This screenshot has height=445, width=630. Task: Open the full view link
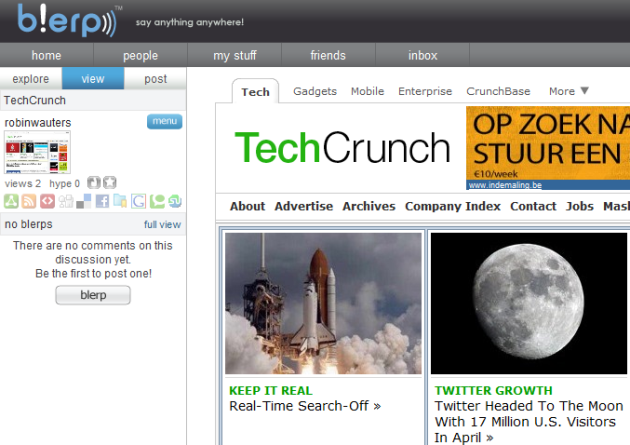pyautogui.click(x=162, y=225)
